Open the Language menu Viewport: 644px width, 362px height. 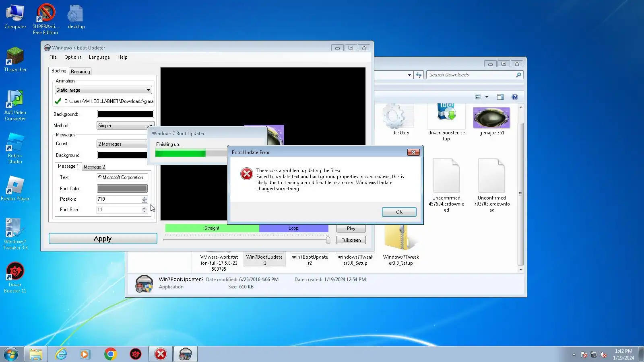[x=99, y=57]
